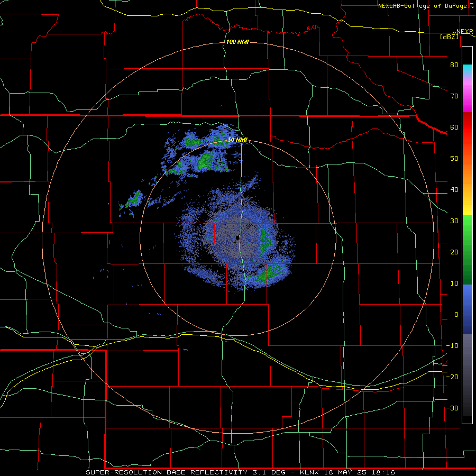Screen dimensions: 476x476
Task: Click the Super-Resolution Base Reflectivity caption
Action: point(241,472)
